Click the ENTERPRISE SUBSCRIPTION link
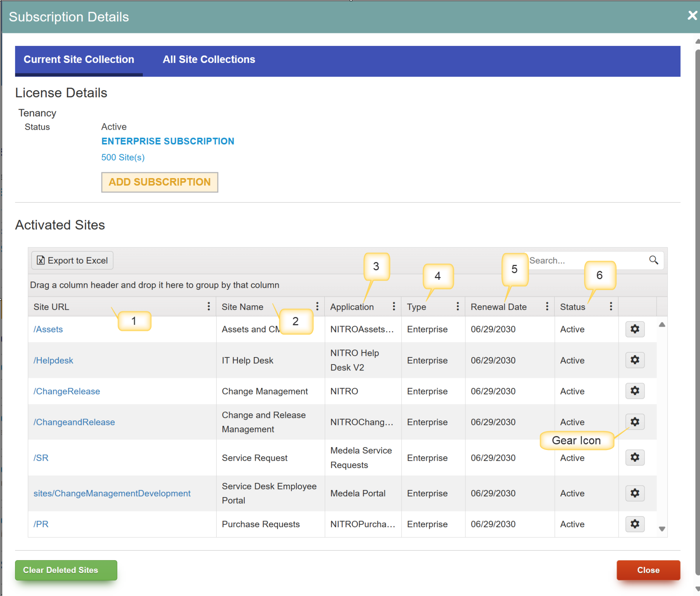 point(168,141)
